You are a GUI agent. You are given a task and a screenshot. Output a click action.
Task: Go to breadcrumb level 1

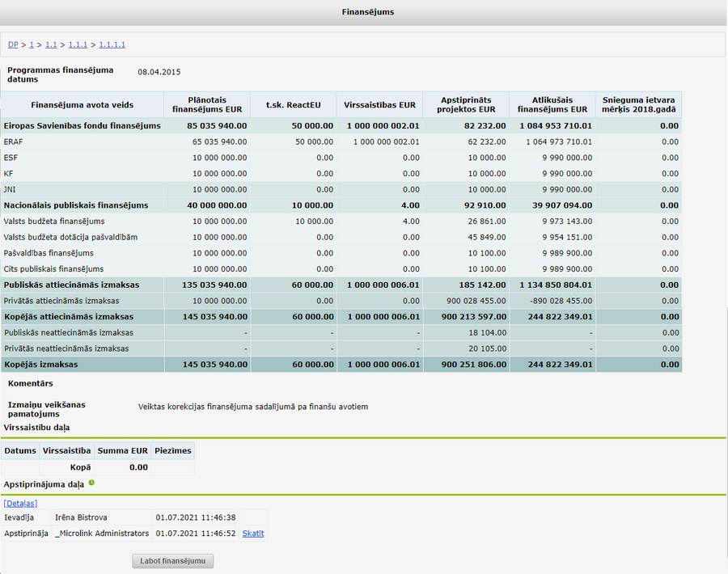tap(32, 44)
